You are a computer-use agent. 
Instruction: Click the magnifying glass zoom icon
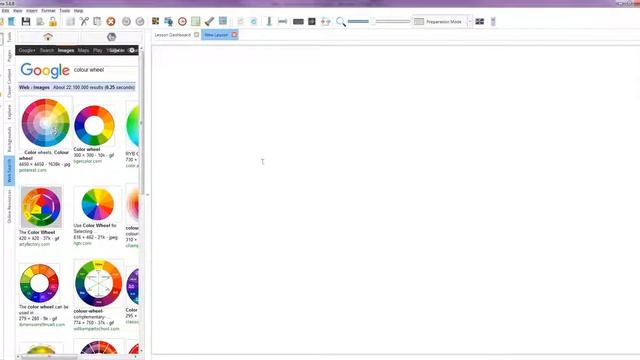click(341, 22)
